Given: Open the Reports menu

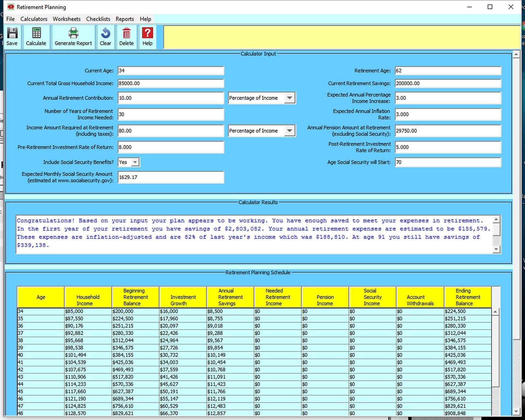Looking at the screenshot, I should [125, 19].
